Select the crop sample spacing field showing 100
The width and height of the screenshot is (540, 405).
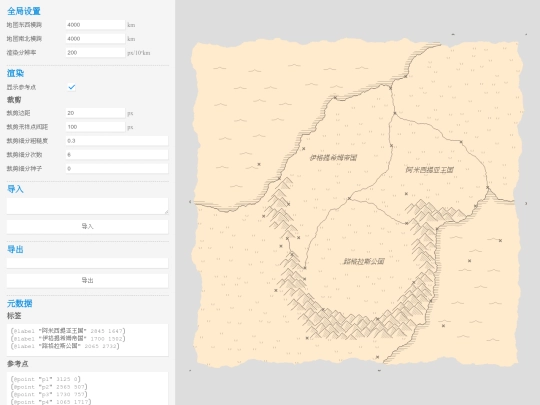click(x=95, y=127)
